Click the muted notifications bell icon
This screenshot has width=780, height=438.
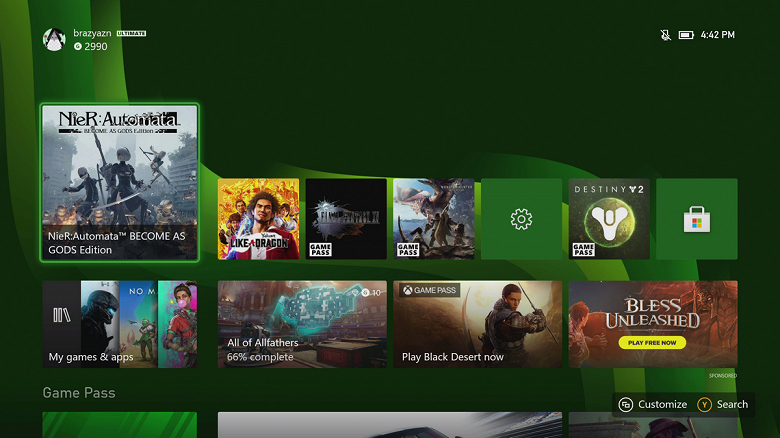pos(665,35)
